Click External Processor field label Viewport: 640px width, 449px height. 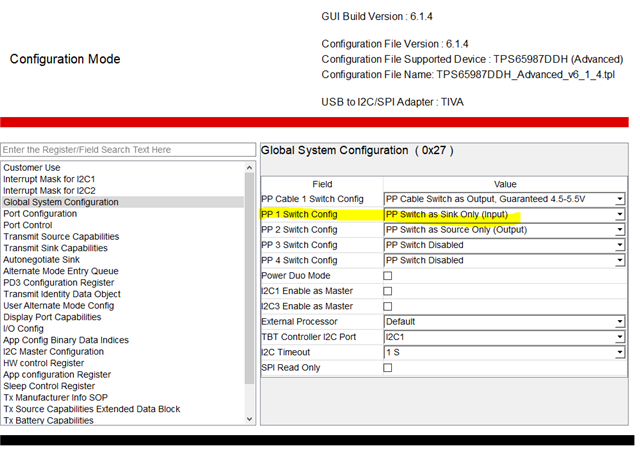[300, 322]
